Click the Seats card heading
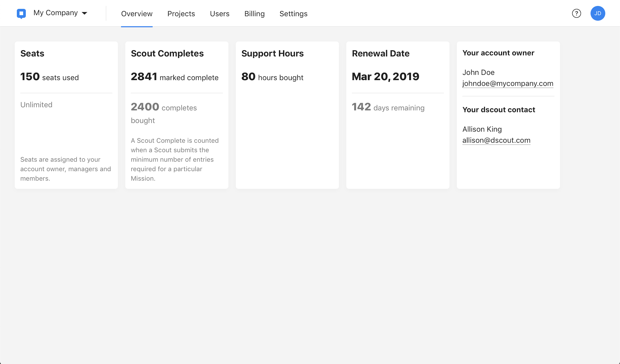This screenshot has width=620, height=364. [32, 53]
